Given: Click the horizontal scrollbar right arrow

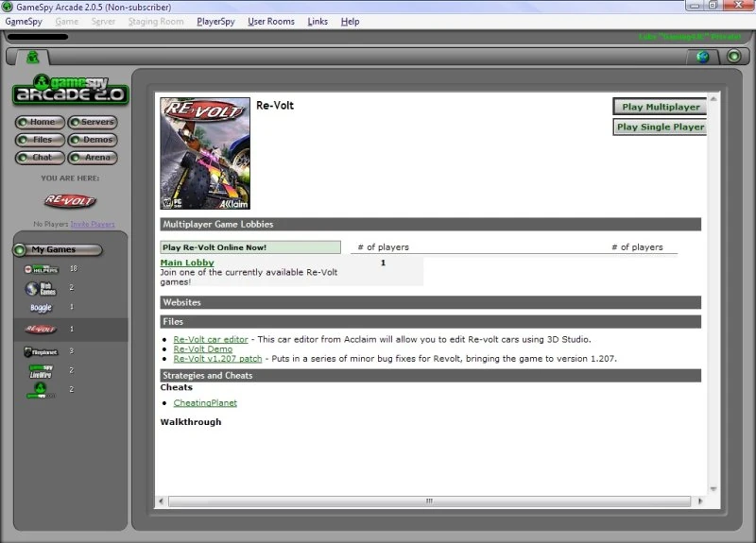Looking at the screenshot, I should click(700, 501).
